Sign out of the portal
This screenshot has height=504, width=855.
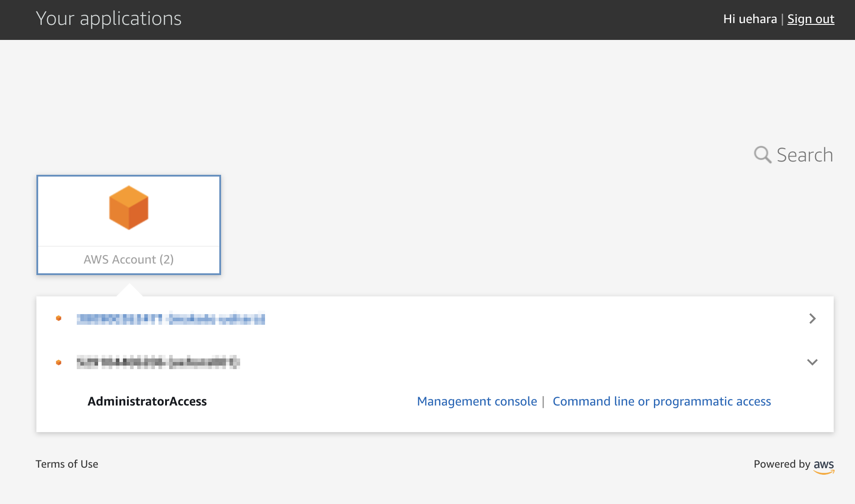coord(811,19)
